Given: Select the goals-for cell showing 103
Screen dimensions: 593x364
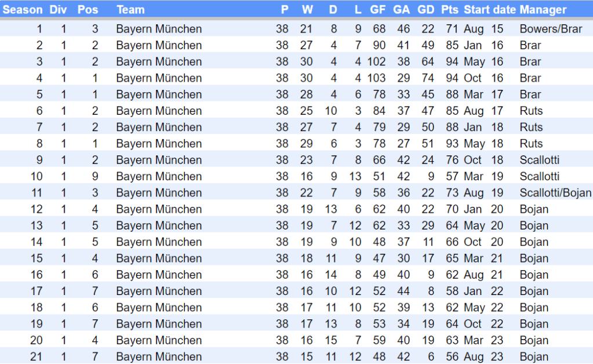Looking at the screenshot, I should pos(376,78).
